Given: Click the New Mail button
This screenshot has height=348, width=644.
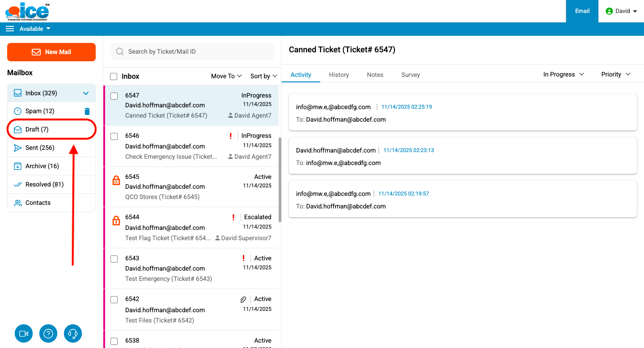Looking at the screenshot, I should click(51, 52).
